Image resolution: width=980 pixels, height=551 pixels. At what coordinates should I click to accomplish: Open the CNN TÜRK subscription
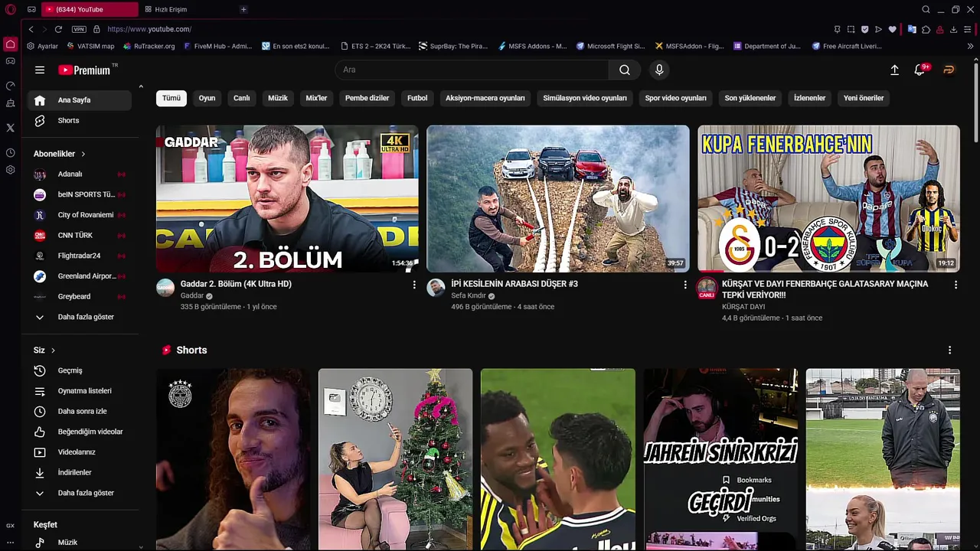click(x=80, y=235)
